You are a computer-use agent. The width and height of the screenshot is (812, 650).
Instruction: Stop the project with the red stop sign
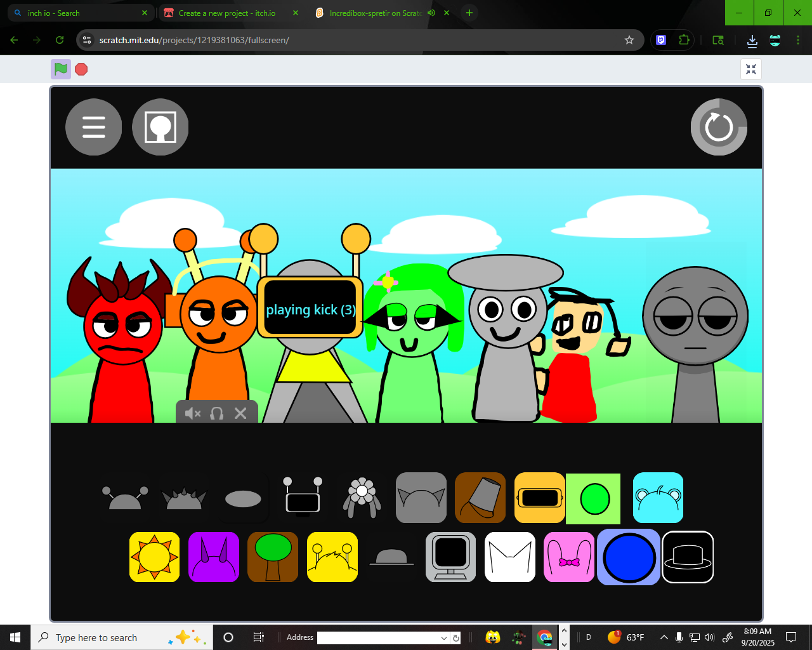pos(81,69)
